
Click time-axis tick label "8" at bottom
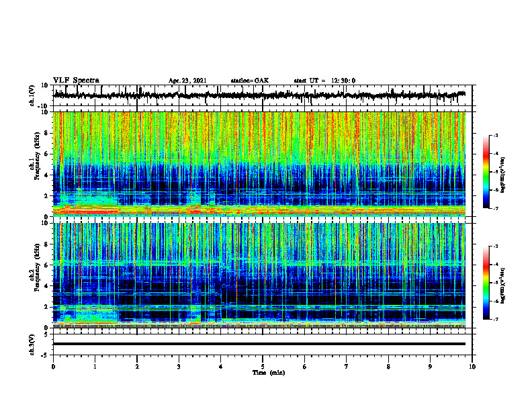point(388,367)
